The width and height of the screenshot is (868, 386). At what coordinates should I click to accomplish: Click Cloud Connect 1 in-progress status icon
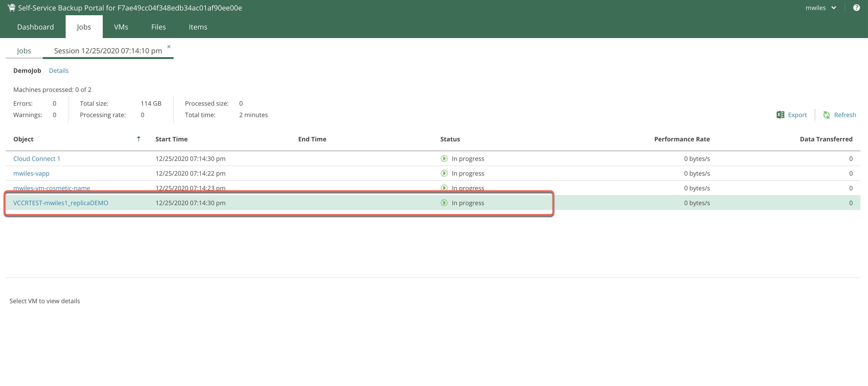coord(444,158)
